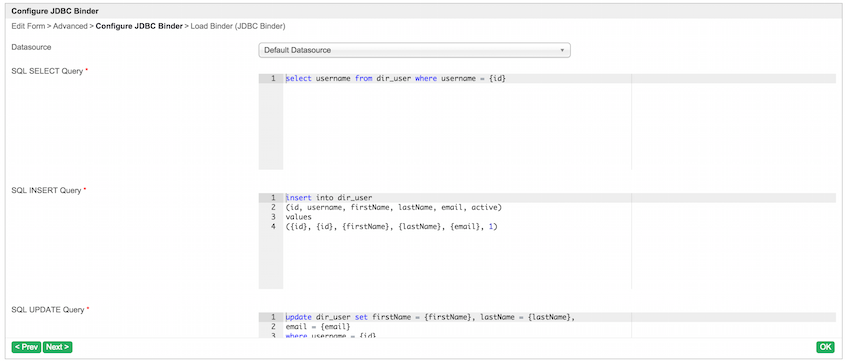Viewport: 845px width, 361px height.
Task: Select Configure JDBC Binder breadcrumb
Action: coord(139,26)
